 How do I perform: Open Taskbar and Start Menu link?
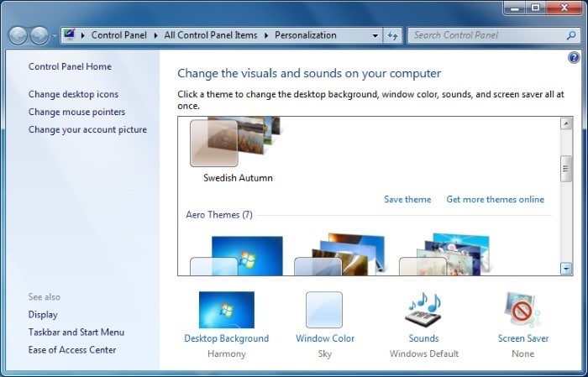(76, 332)
